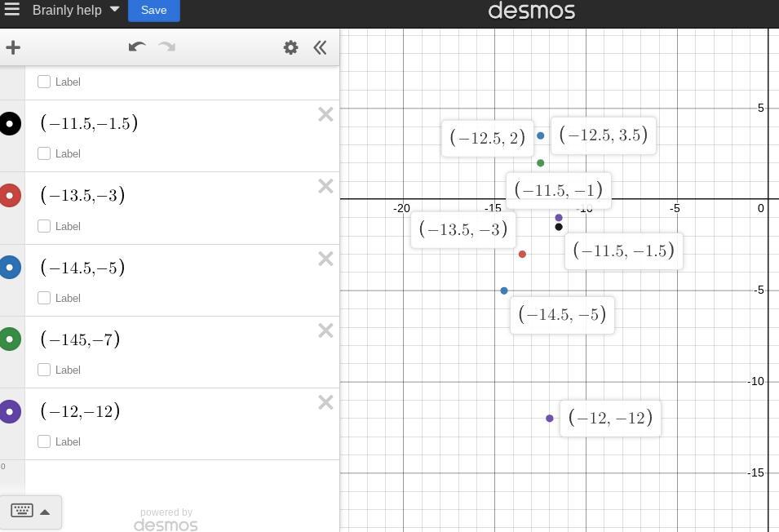Open the hamburger main menu
Screen dimensions: 779x532
(11, 11)
